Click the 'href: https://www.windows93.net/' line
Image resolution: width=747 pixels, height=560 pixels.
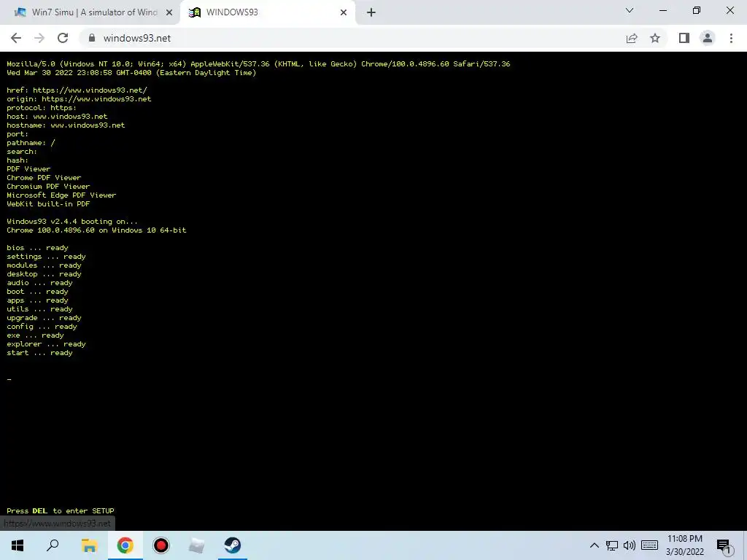(77, 90)
